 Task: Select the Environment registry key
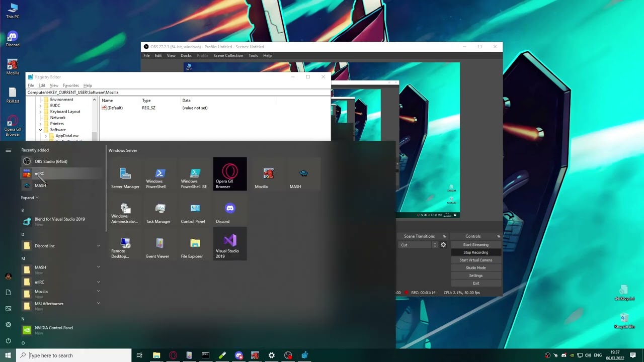coord(61,100)
